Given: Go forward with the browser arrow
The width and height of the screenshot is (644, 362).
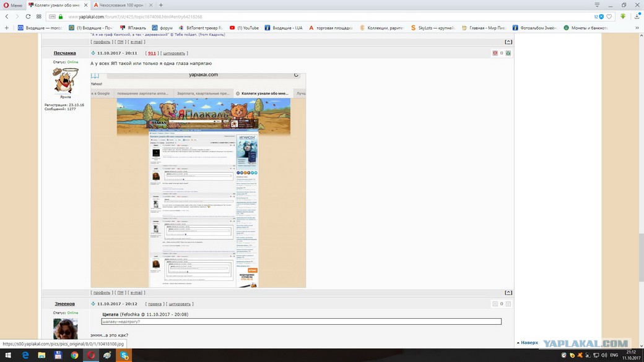Looking at the screenshot, I should (17, 17).
